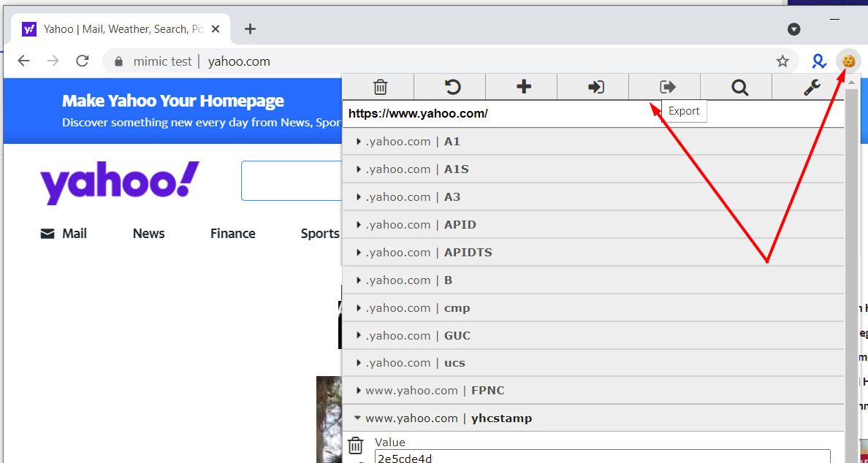Go back to the previous page

point(24,61)
